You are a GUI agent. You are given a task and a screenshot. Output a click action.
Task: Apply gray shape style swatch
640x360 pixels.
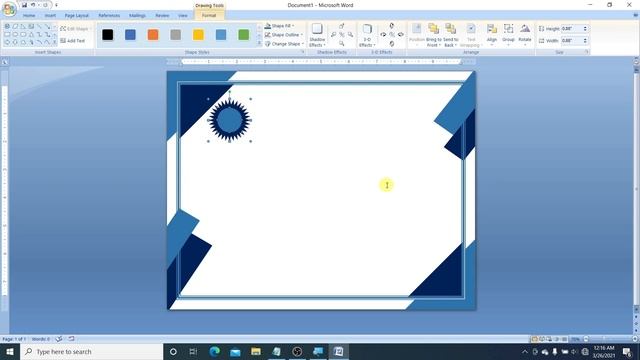[x=176, y=35]
